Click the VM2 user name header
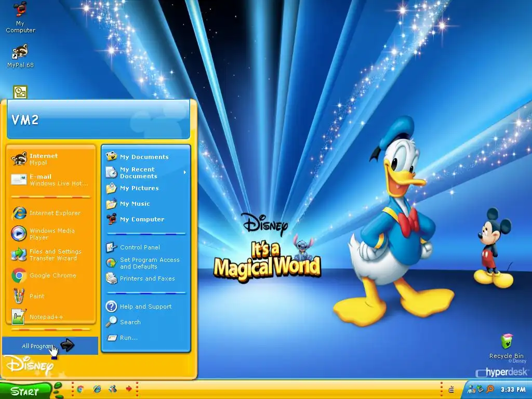 [25, 120]
